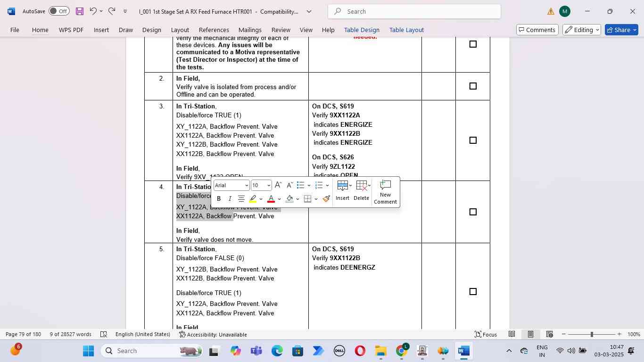Click Increase Font Size icon

click(x=278, y=185)
